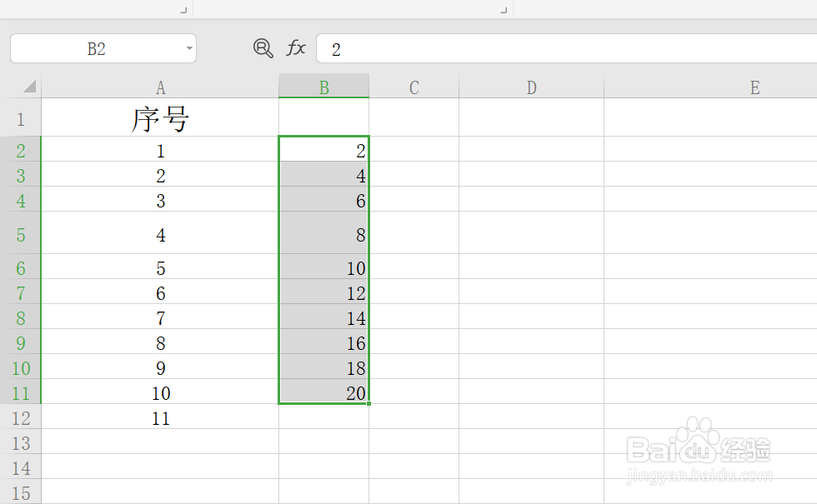Select column D header
817x504 pixels.
pos(532,87)
